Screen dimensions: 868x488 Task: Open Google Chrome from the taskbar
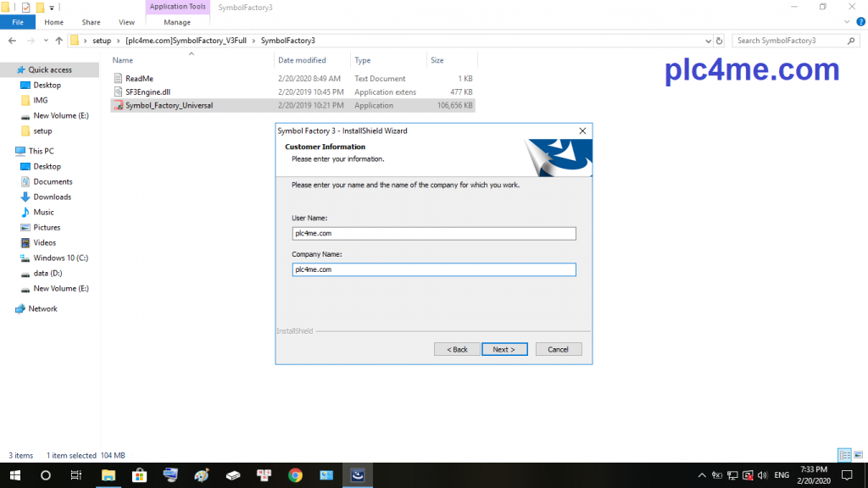point(295,475)
